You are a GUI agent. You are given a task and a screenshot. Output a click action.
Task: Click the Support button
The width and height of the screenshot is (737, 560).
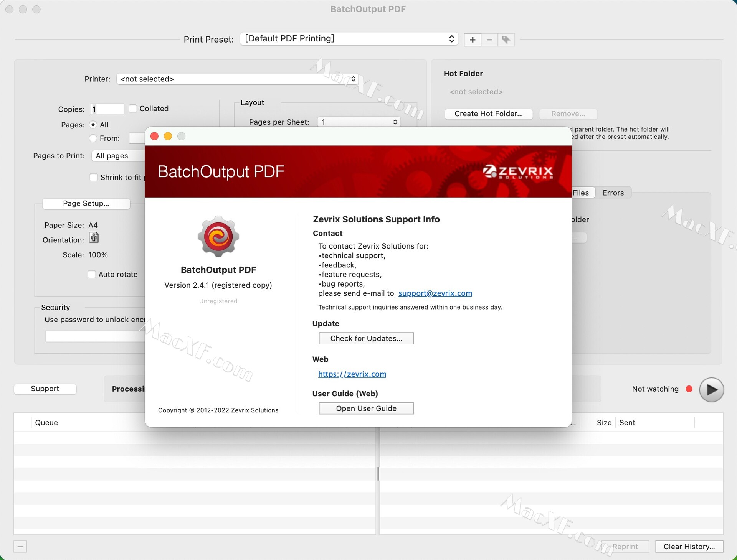pyautogui.click(x=45, y=389)
